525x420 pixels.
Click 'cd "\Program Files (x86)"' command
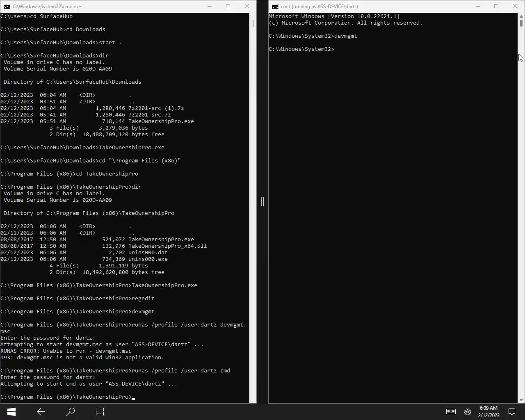click(x=139, y=160)
